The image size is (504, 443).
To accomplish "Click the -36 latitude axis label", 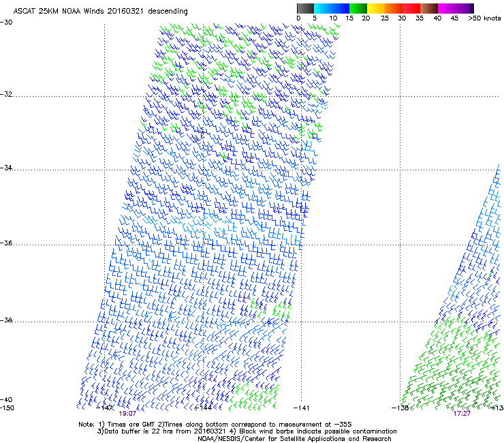I will pos(6,243).
